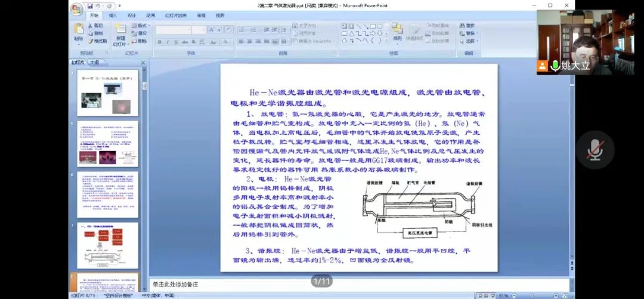Toggle Italic text formatting
The width and height of the screenshot is (644, 299).
168,42
